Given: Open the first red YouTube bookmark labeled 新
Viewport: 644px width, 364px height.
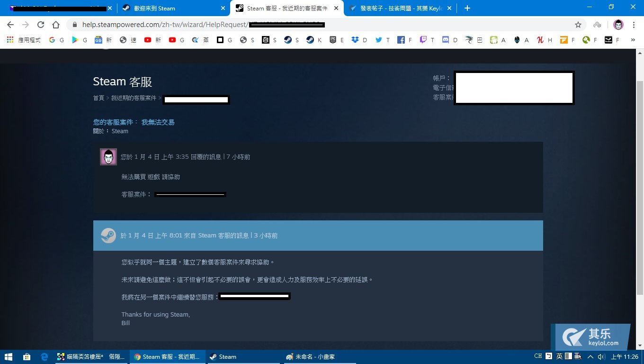Looking at the screenshot, I should click(152, 40).
